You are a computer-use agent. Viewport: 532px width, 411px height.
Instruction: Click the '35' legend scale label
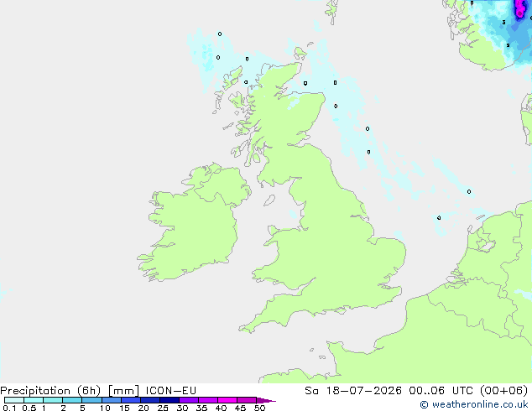coord(201,408)
